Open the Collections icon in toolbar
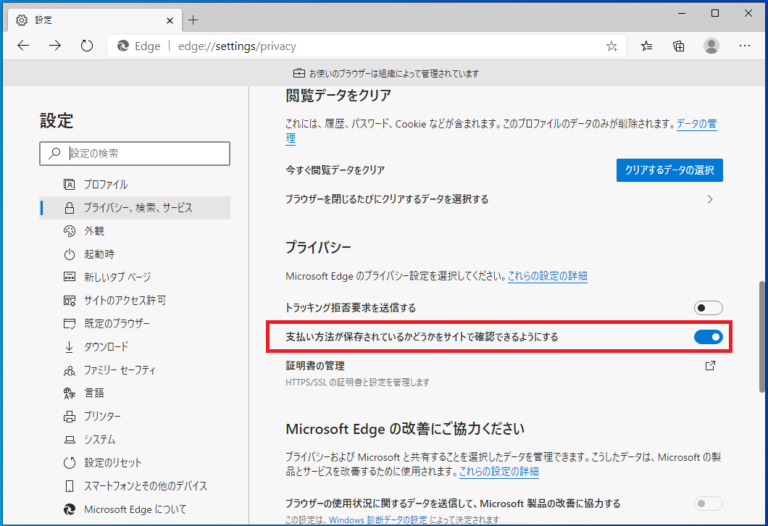Image resolution: width=768 pixels, height=526 pixels. click(x=679, y=46)
